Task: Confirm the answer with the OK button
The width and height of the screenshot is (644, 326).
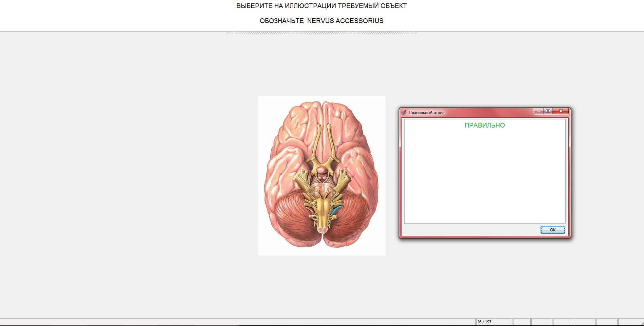Action: click(x=552, y=230)
